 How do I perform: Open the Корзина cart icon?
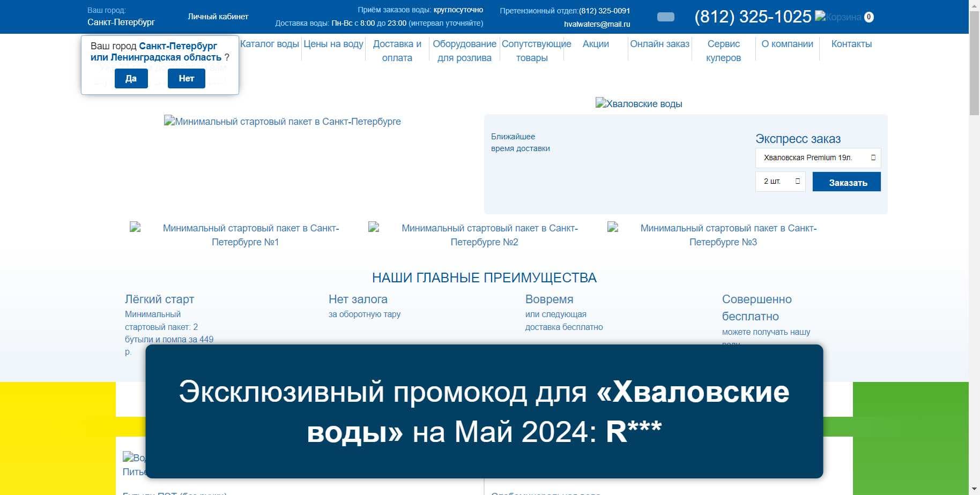point(837,17)
